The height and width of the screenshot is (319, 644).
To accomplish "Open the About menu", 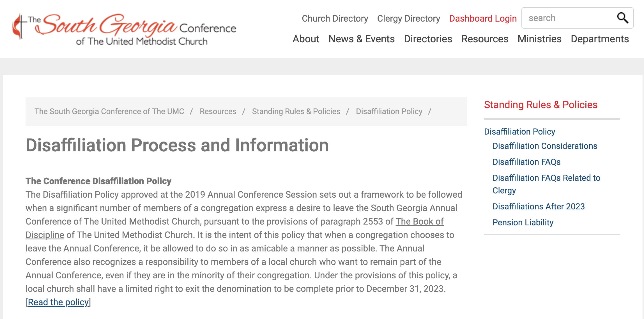I will 306,39.
